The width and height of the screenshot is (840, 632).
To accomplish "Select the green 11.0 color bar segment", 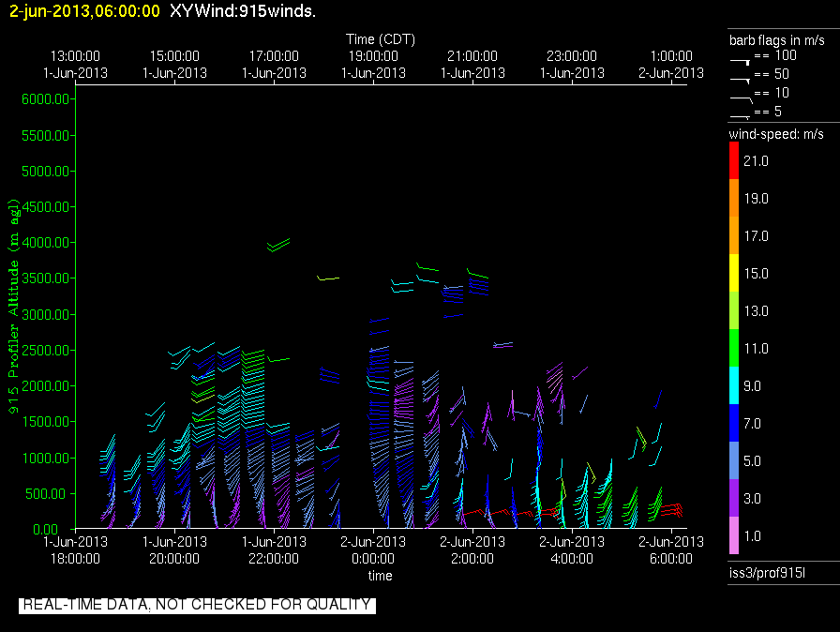I will coord(734,348).
